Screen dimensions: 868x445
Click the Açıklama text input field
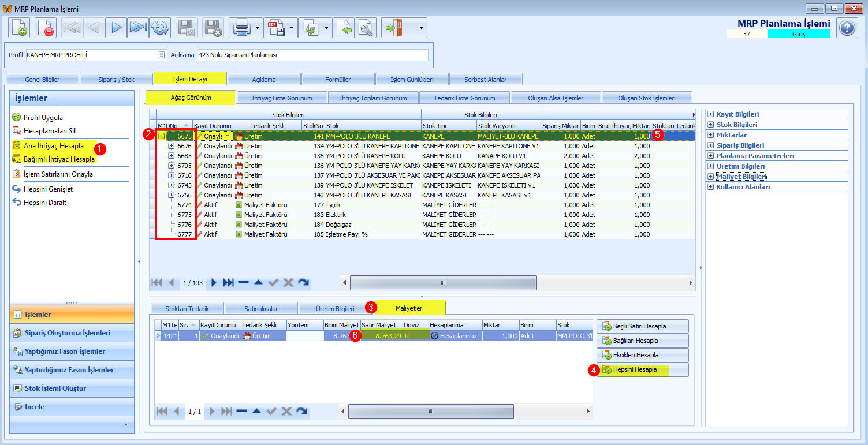[312, 55]
